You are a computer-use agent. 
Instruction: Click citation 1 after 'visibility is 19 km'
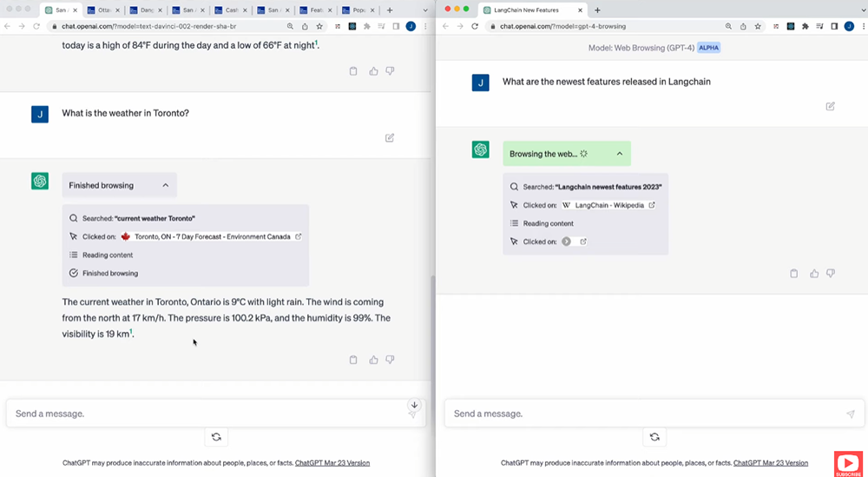(131, 331)
